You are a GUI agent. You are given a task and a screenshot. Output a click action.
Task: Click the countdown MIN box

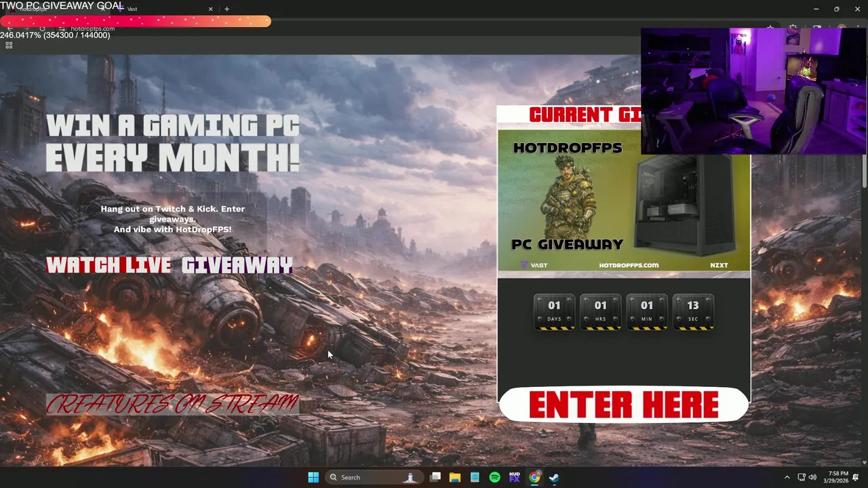[x=646, y=312]
